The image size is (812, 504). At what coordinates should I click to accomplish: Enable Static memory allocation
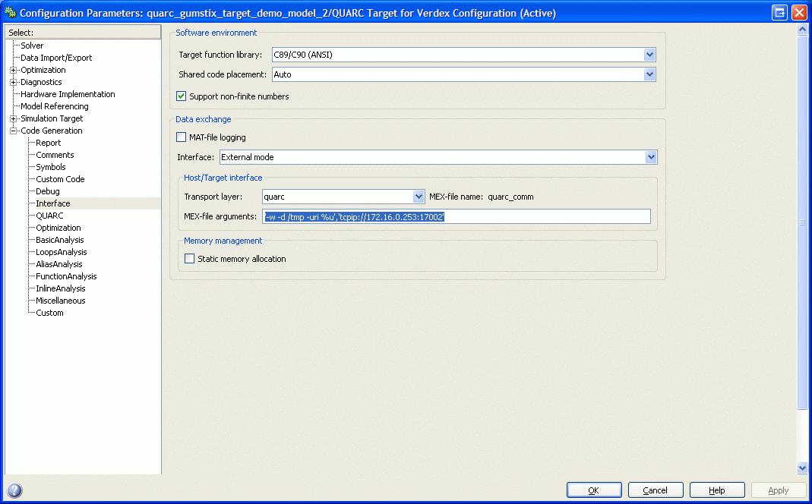pos(189,258)
